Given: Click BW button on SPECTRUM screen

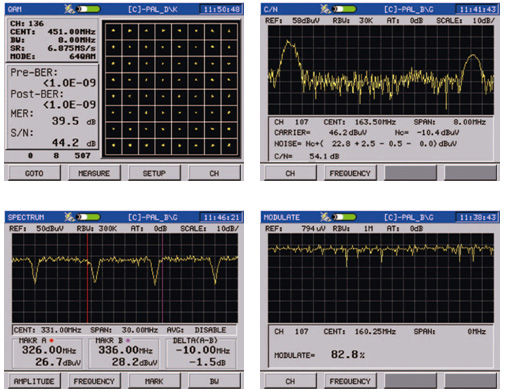Looking at the screenshot, I should click(214, 381).
